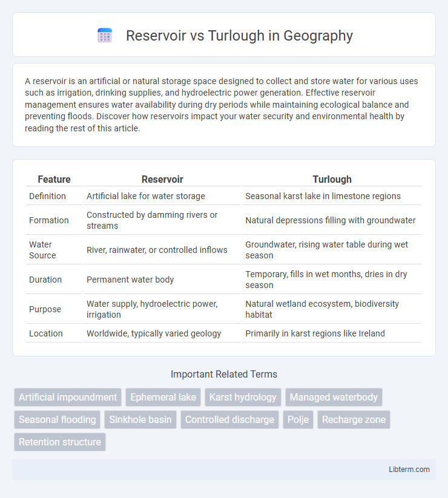Click the Retention structure tag
448x498 pixels.
[60, 442]
